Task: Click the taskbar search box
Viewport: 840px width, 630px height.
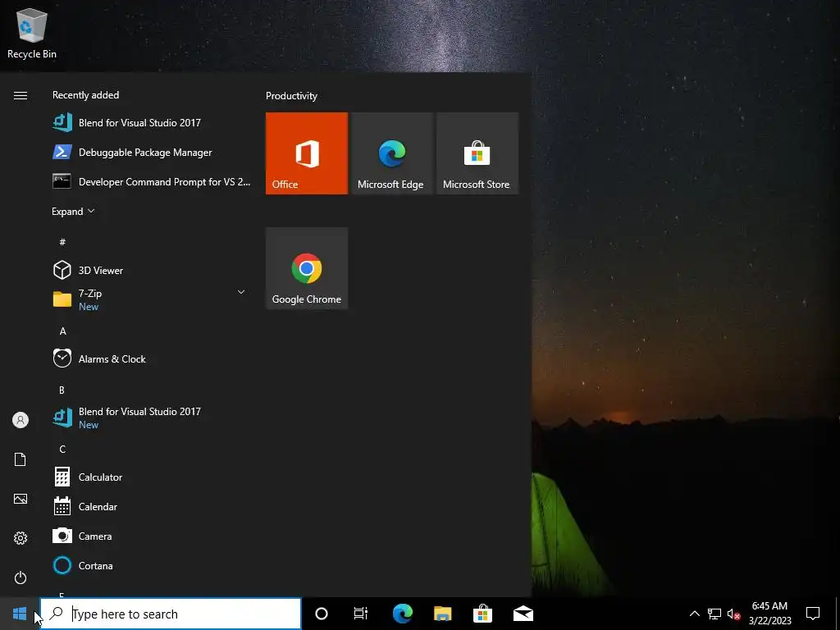Action: coord(171,614)
